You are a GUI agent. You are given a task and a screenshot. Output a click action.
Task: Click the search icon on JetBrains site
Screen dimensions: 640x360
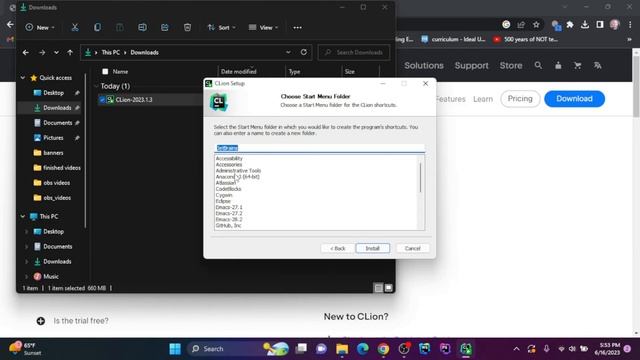(x=538, y=65)
